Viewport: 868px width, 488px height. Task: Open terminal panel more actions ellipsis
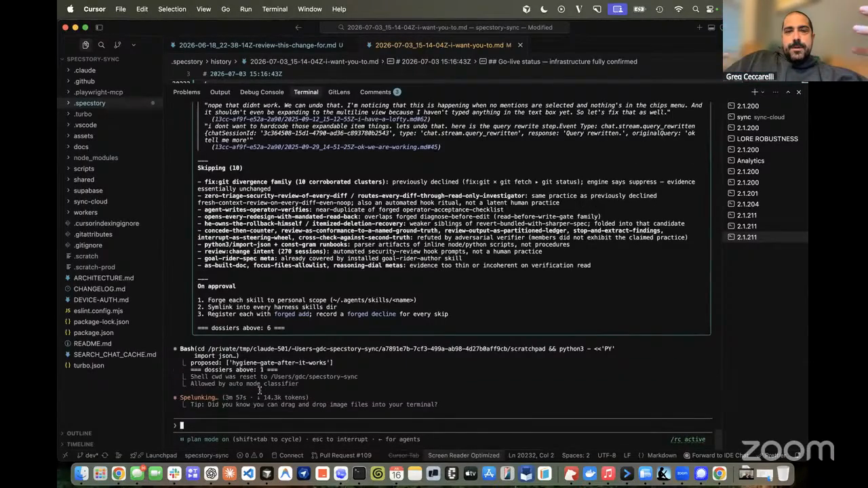[x=775, y=92]
